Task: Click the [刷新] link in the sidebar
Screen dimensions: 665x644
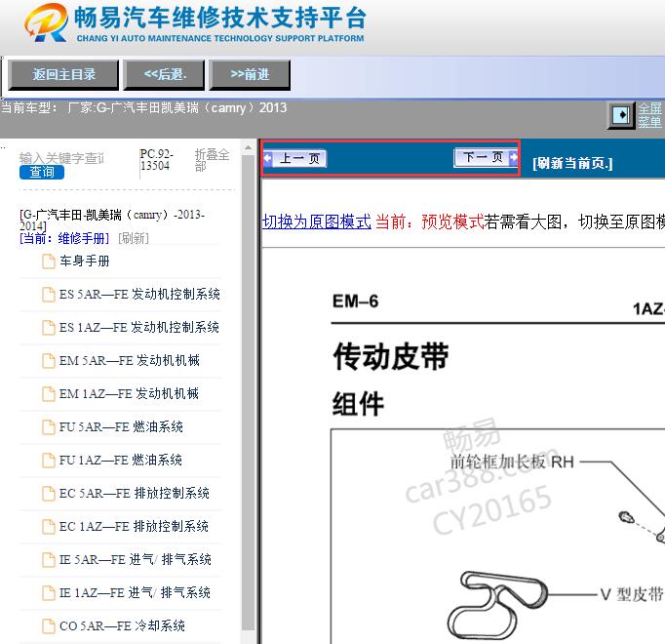Action: (x=134, y=238)
